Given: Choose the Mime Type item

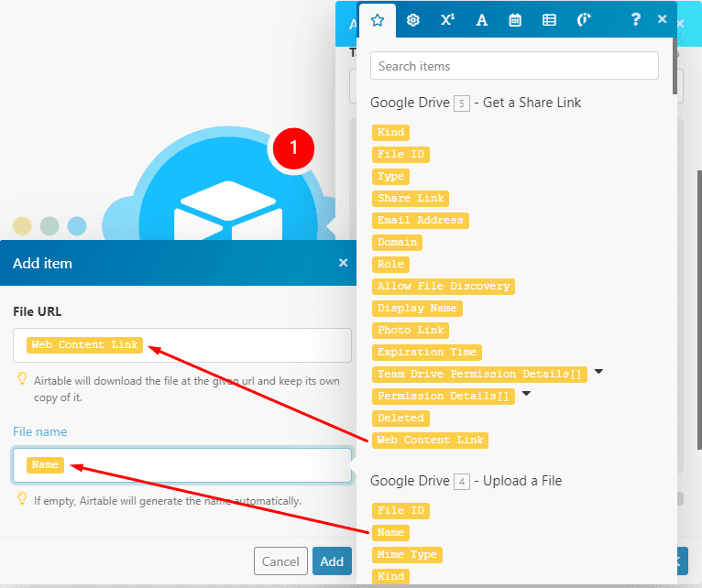Looking at the screenshot, I should pos(407,554).
